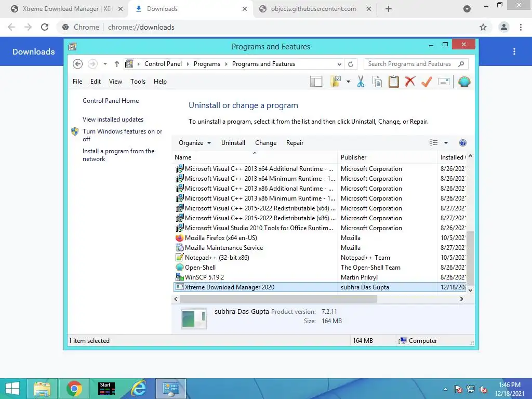The width and height of the screenshot is (532, 399).
Task: Click the Change button
Action: click(x=265, y=143)
